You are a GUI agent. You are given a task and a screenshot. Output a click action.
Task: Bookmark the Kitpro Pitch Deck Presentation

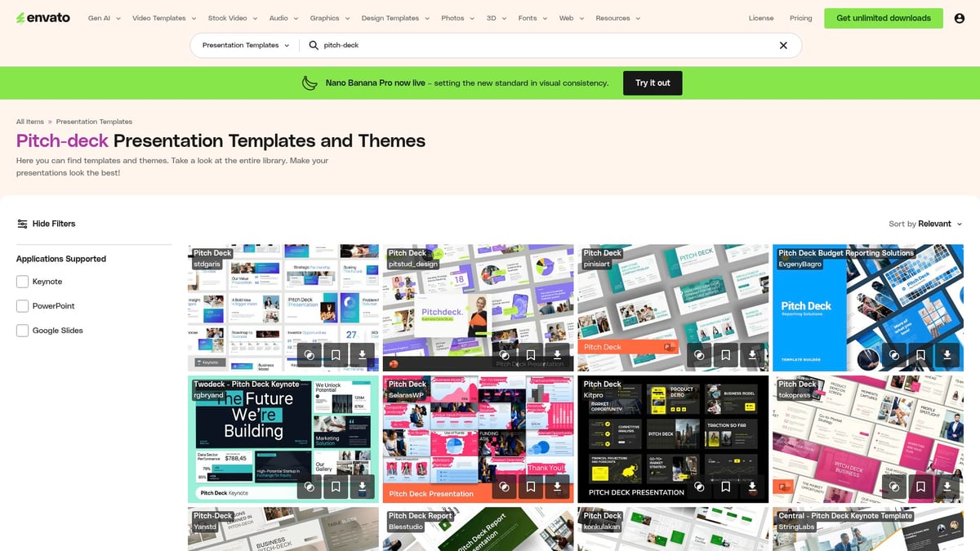725,487
